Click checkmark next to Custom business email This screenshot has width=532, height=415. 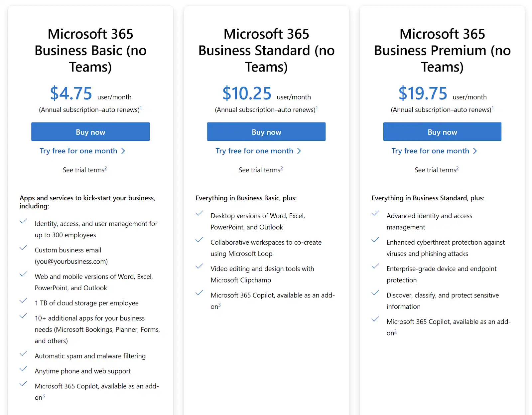point(23,248)
